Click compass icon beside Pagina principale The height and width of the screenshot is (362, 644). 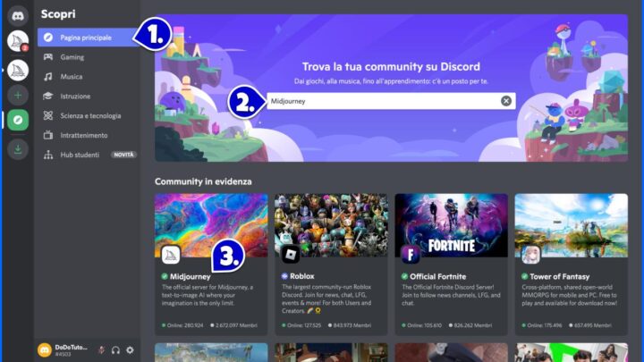pyautogui.click(x=48, y=38)
